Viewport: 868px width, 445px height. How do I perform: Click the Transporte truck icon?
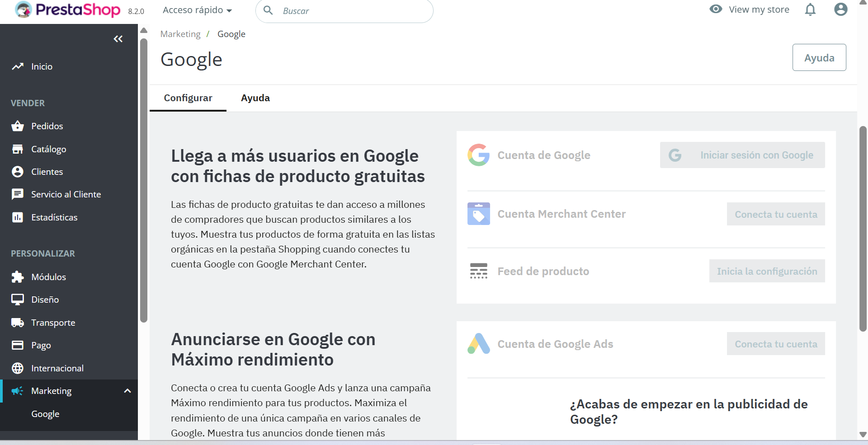point(18,323)
